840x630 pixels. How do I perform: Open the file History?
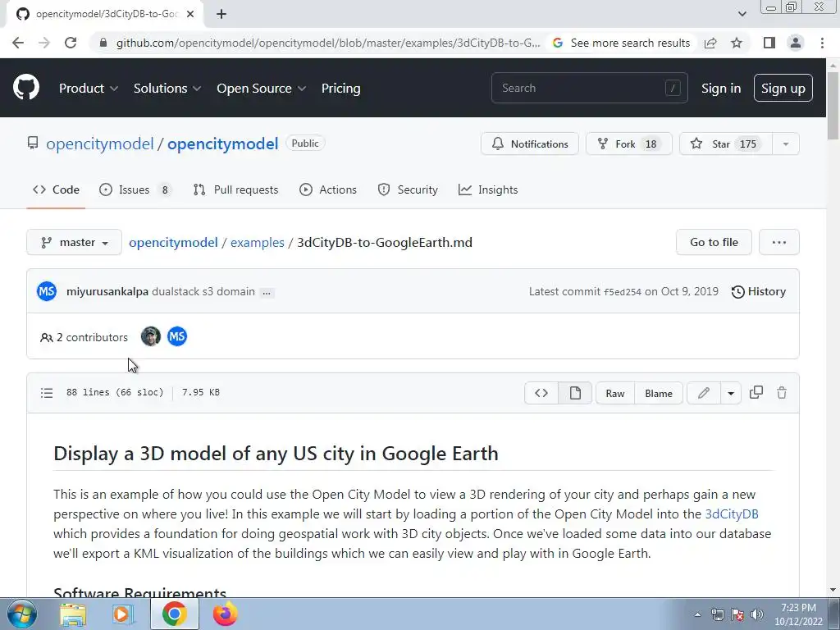click(x=759, y=291)
